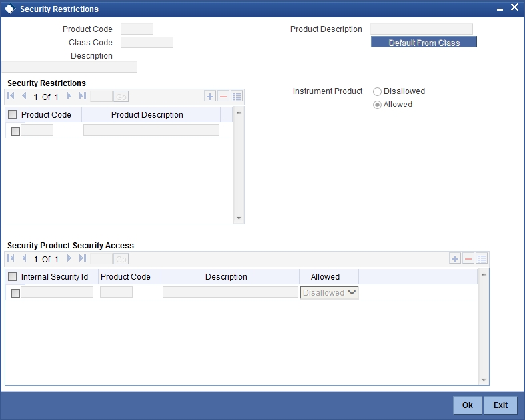
Task: Tick select-all checkbox beside Internal Security Id header
Action: click(13, 277)
